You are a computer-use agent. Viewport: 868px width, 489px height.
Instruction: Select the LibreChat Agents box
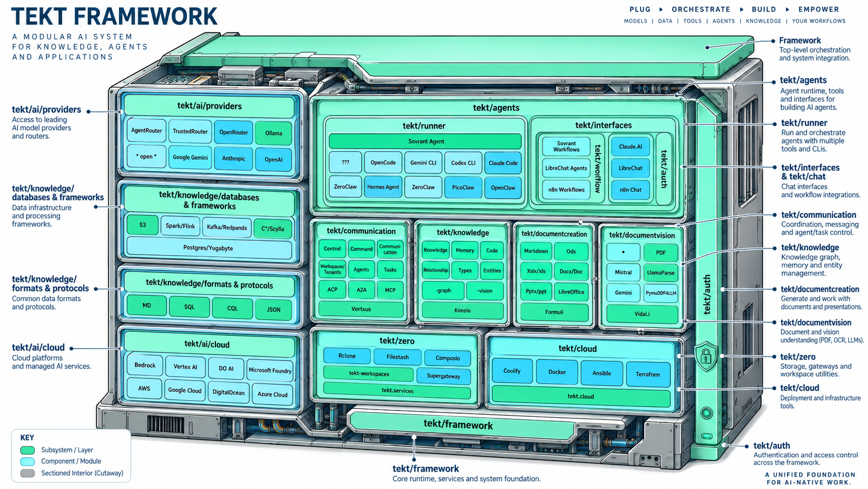pos(566,168)
